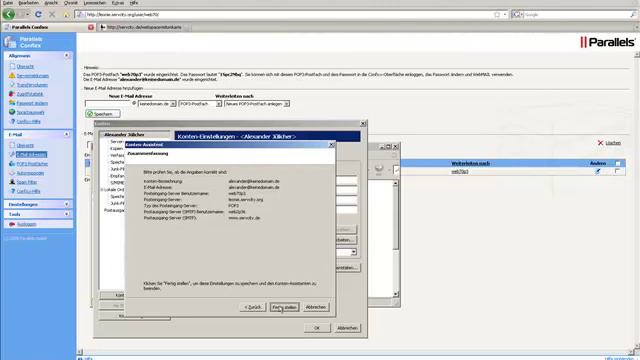
Task: Click the Zugriffsstatistik chart icon
Action: tap(12, 94)
